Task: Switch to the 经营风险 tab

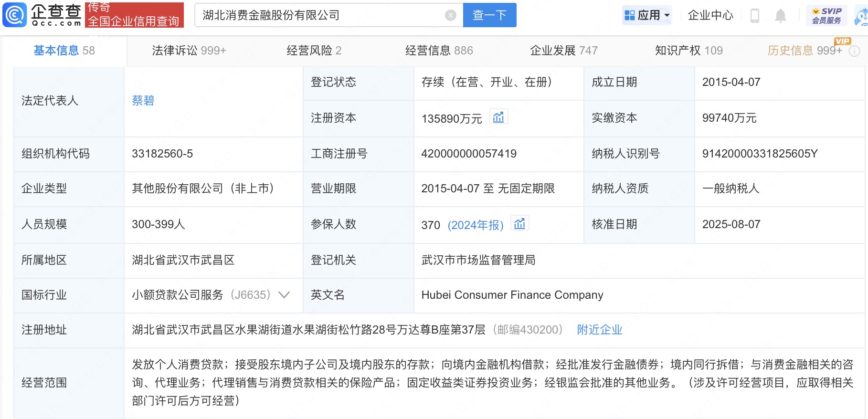Action: click(314, 51)
